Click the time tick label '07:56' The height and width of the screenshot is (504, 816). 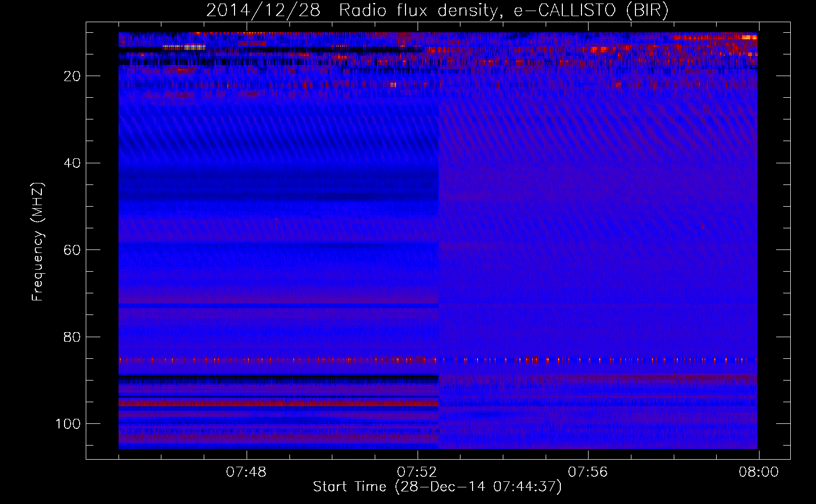(588, 472)
